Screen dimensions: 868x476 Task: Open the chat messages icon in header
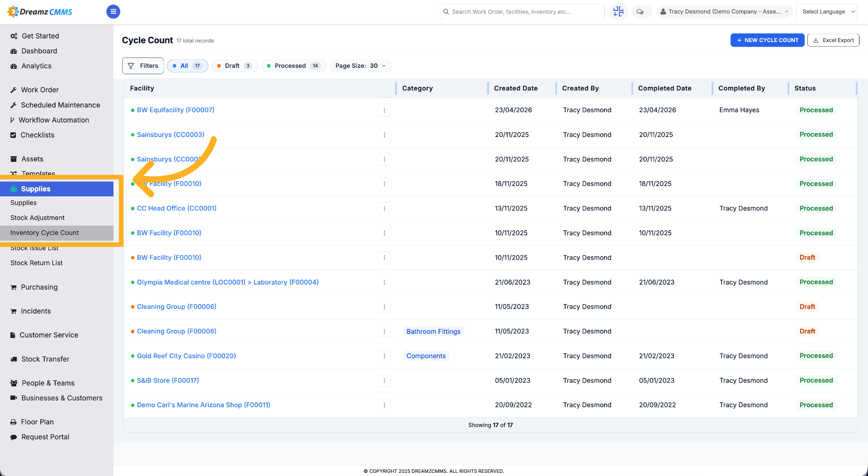[640, 12]
